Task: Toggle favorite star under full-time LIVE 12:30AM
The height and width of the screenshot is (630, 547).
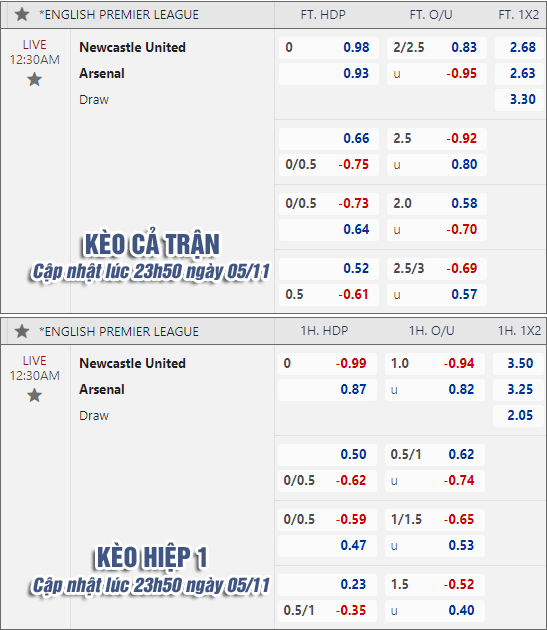Action: (x=35, y=79)
